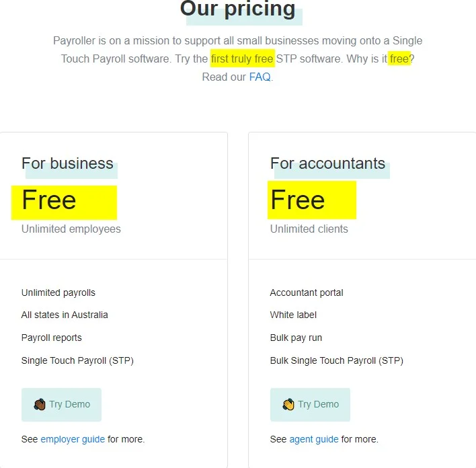Viewport: 476px width, 468px height.
Task: Click the For accountants heading
Action: (327, 163)
